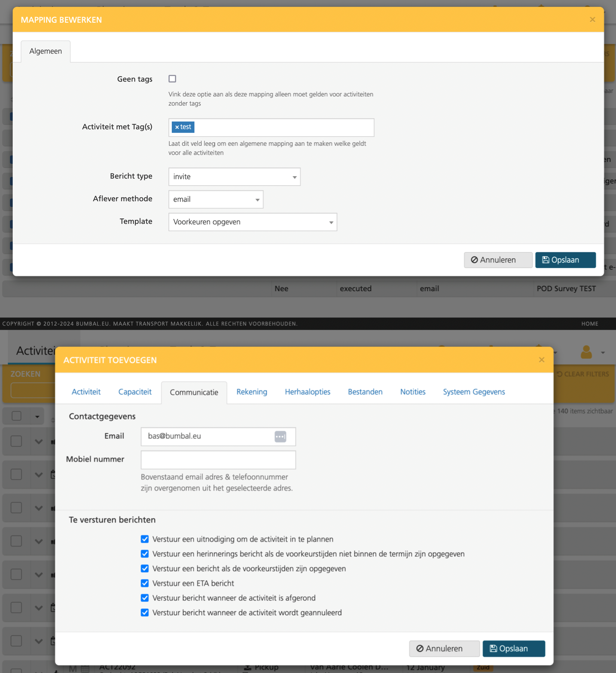
Task: Uncheck 'bericht wanneer de activiteit is afgerond'
Action: tap(145, 598)
